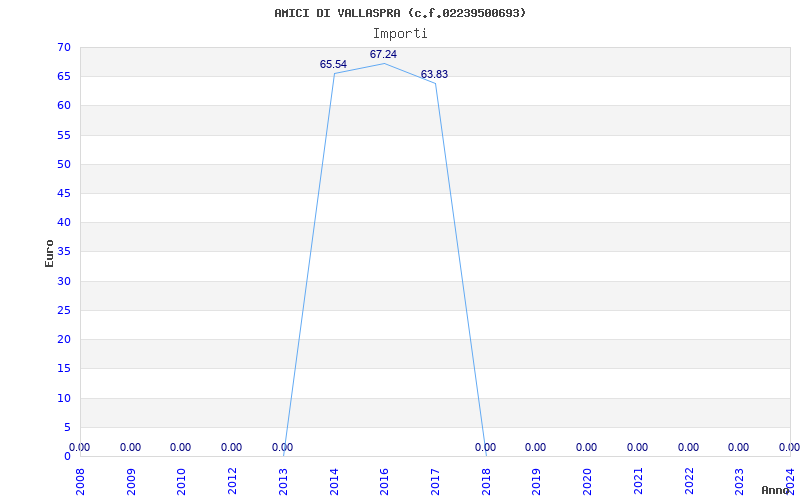The image size is (800, 500).
Task: Click the 60 tick on Euro axis
Action: [64, 106]
